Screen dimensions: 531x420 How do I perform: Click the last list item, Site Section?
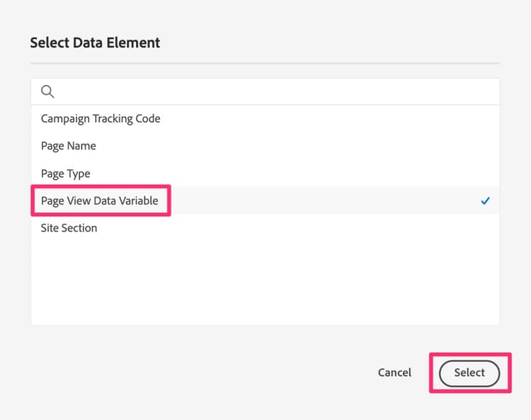pyautogui.click(x=69, y=228)
